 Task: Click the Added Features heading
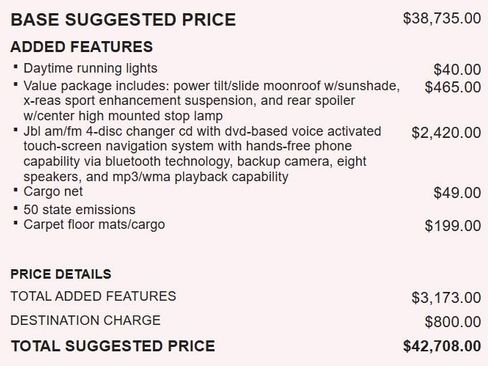[x=82, y=47]
